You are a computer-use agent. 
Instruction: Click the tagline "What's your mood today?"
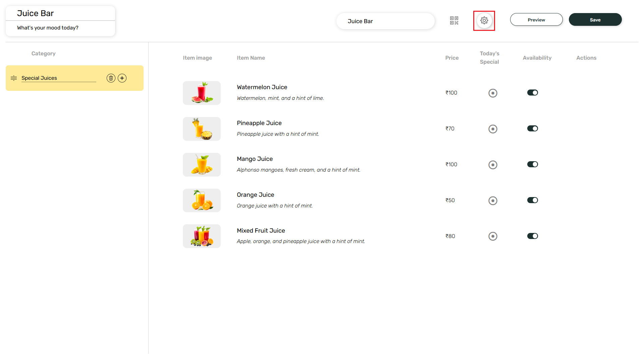coord(48,28)
